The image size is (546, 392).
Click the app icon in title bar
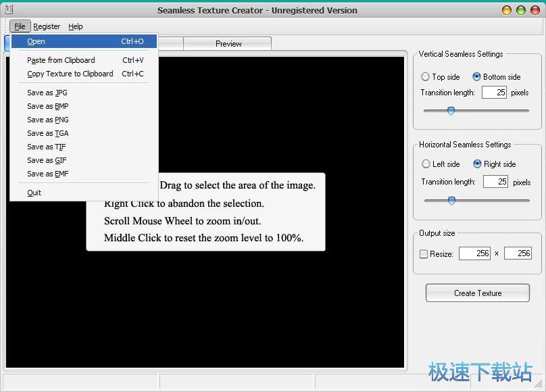tap(9, 9)
